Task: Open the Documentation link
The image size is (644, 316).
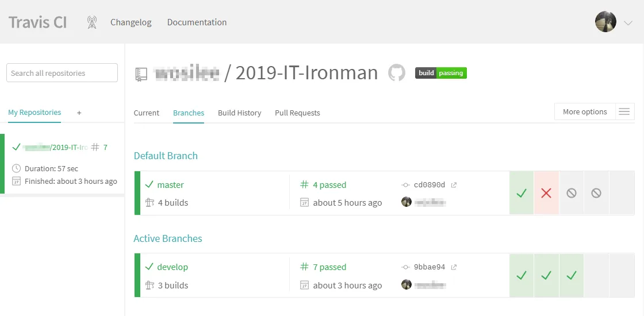Action: click(x=197, y=22)
